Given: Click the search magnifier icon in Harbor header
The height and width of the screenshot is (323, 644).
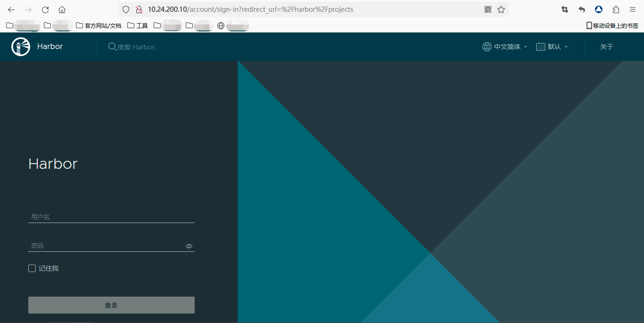Looking at the screenshot, I should 112,47.
